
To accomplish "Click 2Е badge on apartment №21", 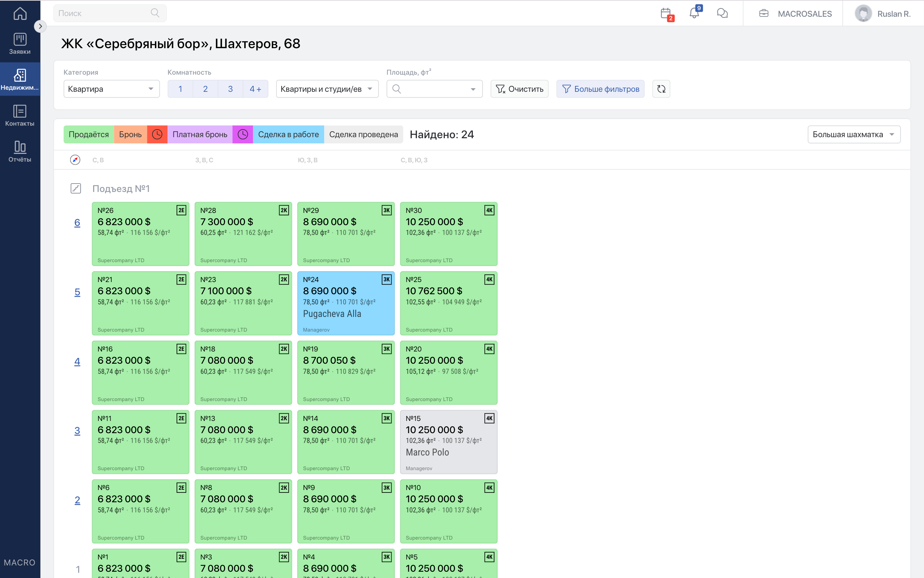I will click(x=181, y=280).
